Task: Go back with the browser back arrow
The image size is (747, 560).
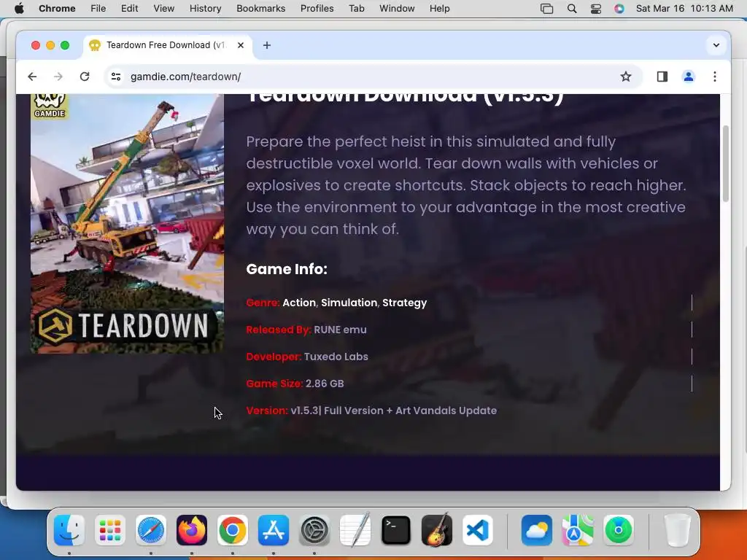Action: [x=32, y=77]
